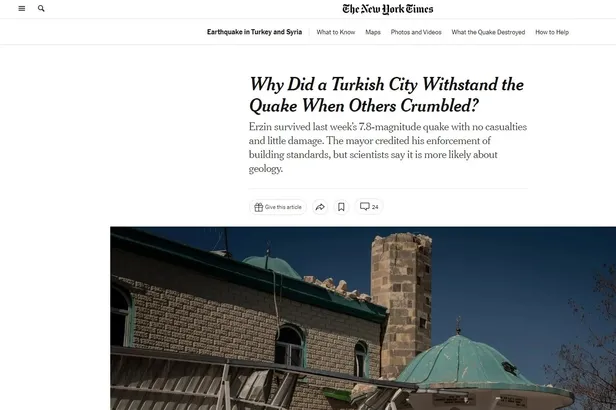The width and height of the screenshot is (616, 410).
Task: Select the Maps tab
Action: [x=373, y=32]
